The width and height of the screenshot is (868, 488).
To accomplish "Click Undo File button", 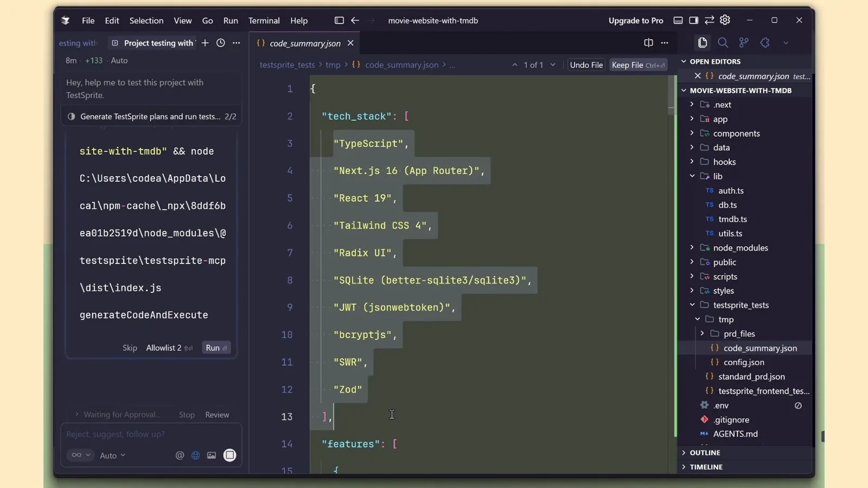I will point(586,65).
